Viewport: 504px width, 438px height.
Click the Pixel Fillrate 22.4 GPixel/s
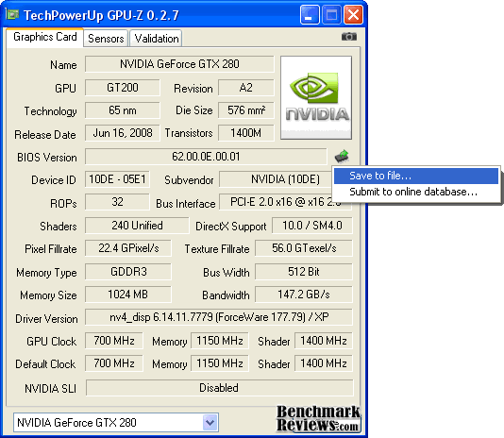128,248
